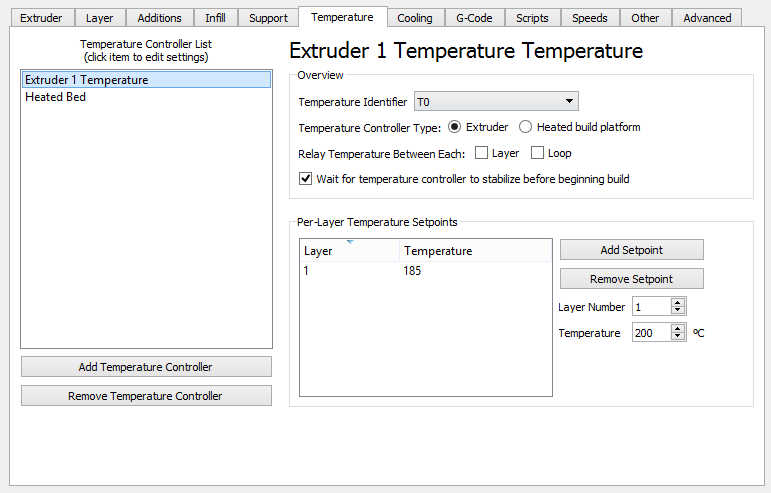
Task: Switch to the Cooling tab
Action: click(415, 18)
